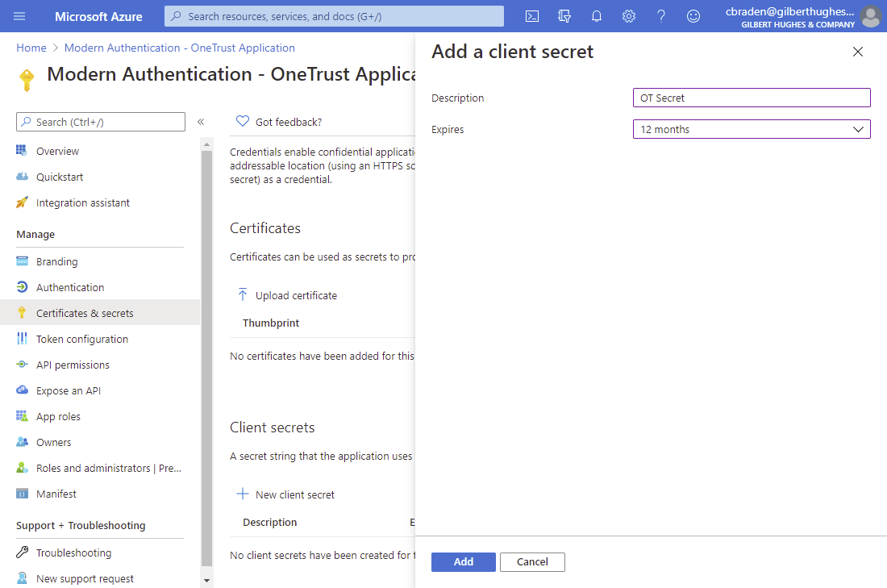
Task: Click Microsoft Azure logo text
Action: [98, 17]
